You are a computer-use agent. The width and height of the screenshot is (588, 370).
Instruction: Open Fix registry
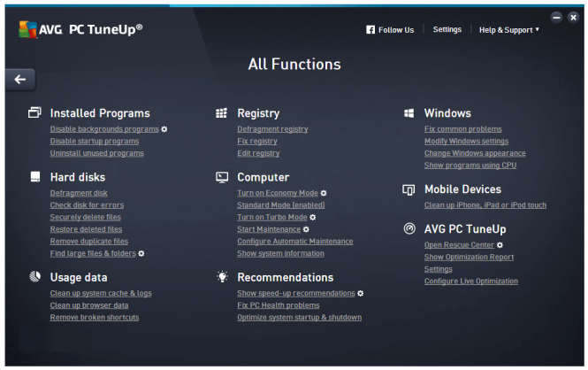tap(257, 141)
